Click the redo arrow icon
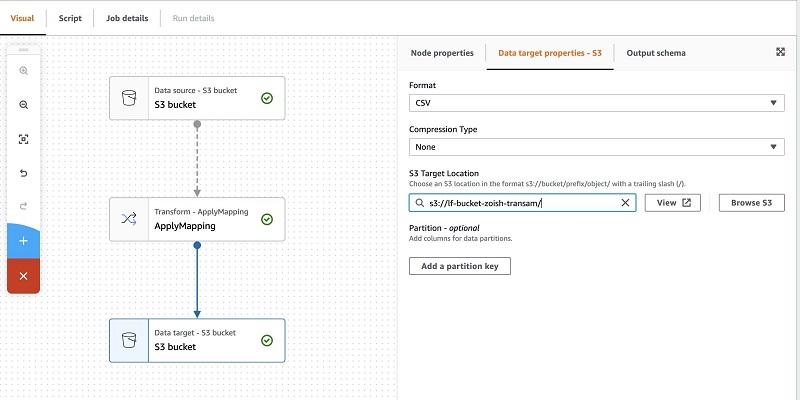 coord(23,207)
